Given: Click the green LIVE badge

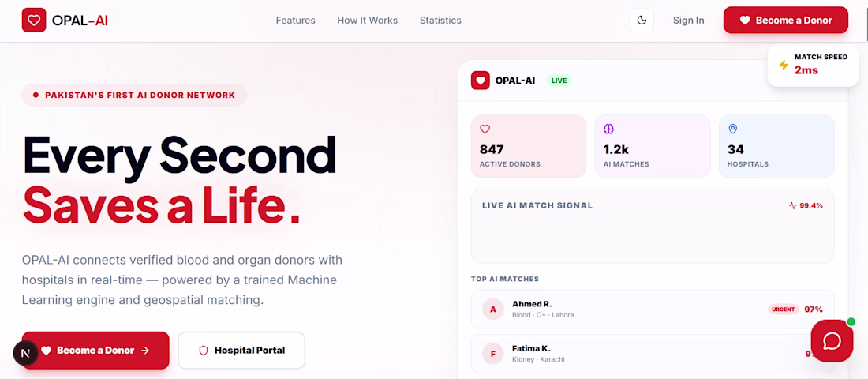Looking at the screenshot, I should [559, 81].
